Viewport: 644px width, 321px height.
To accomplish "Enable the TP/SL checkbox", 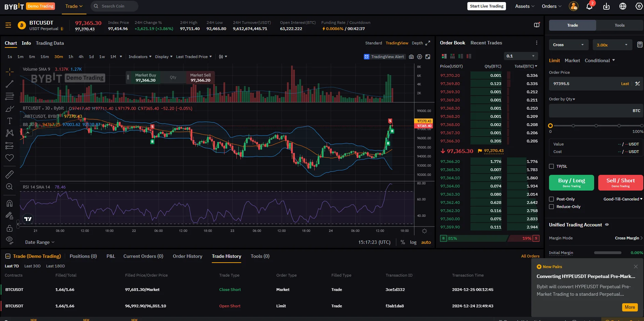I will [551, 166].
